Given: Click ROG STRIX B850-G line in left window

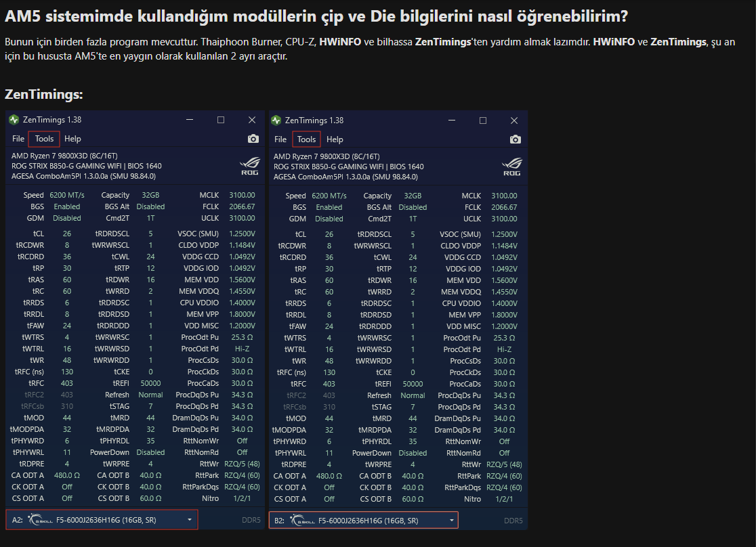Looking at the screenshot, I should pyautogui.click(x=87, y=166).
